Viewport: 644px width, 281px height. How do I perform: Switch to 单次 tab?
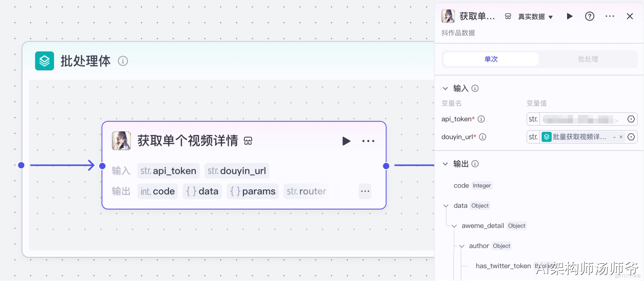491,59
